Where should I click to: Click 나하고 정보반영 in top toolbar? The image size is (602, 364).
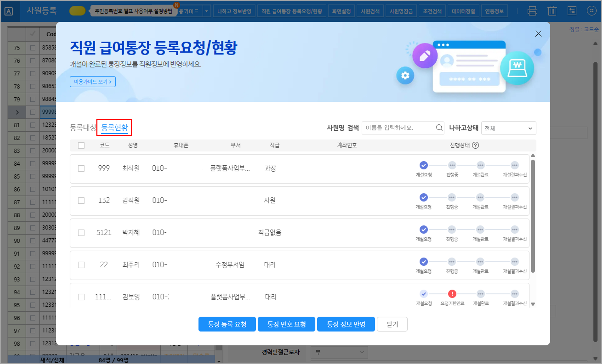pos(234,11)
